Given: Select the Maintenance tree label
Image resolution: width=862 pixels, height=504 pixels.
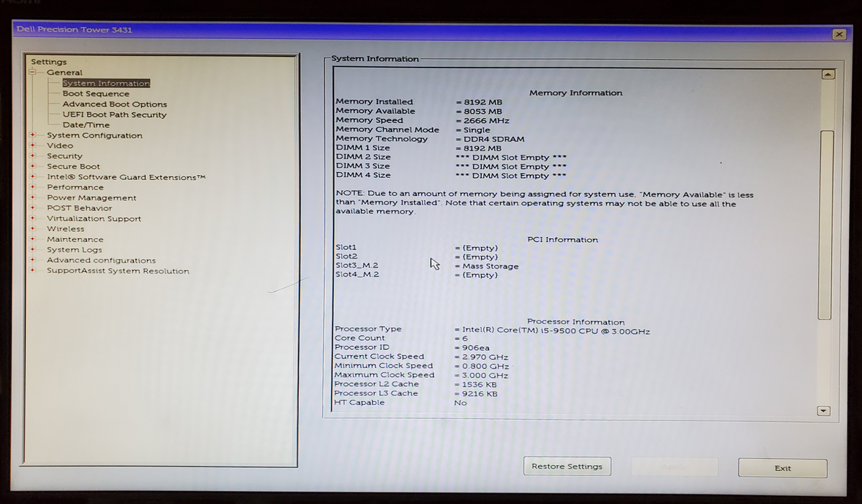Looking at the screenshot, I should (75, 240).
